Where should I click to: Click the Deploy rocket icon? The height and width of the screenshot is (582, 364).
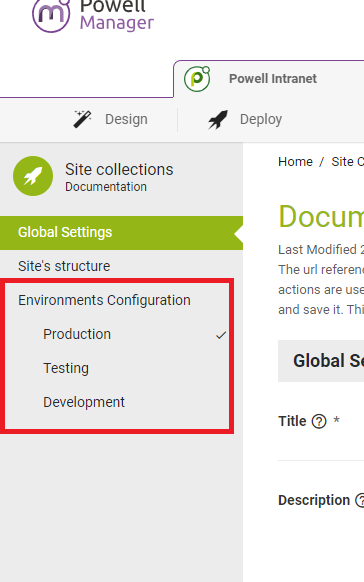tap(218, 120)
